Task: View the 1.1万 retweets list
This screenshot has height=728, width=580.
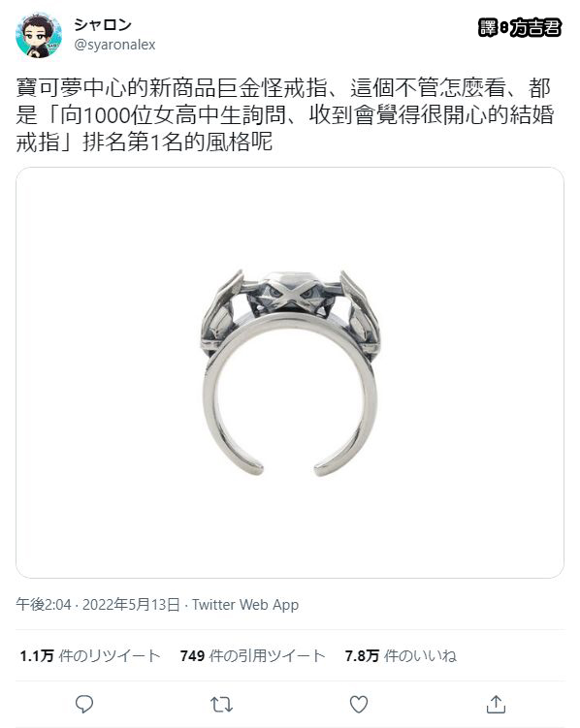Action: 89,655
